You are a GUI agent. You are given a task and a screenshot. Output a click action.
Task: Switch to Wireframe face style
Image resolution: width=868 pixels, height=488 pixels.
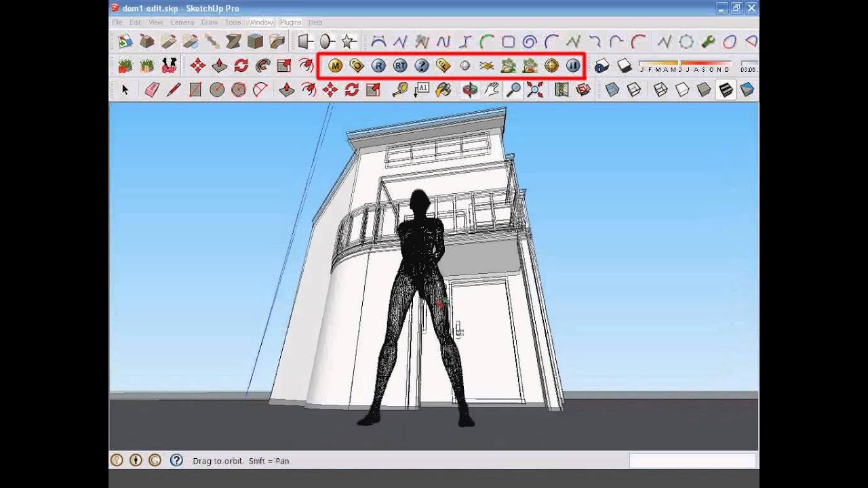click(x=660, y=89)
